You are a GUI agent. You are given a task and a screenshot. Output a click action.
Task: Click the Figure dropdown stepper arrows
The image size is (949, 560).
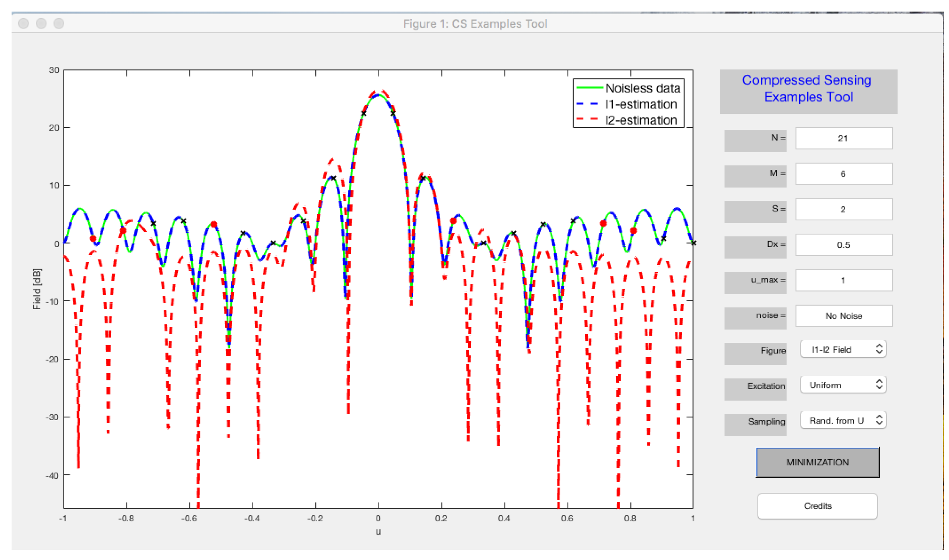tap(879, 349)
